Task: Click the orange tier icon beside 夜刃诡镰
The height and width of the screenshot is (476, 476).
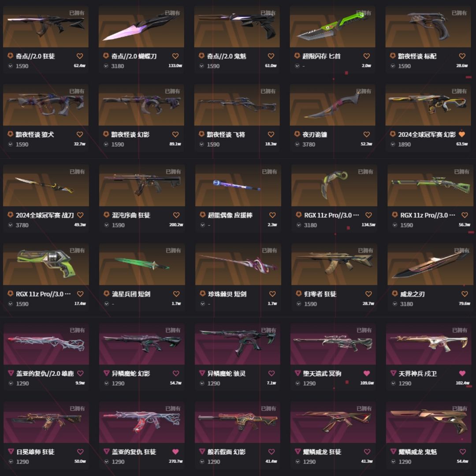Action: point(297,134)
